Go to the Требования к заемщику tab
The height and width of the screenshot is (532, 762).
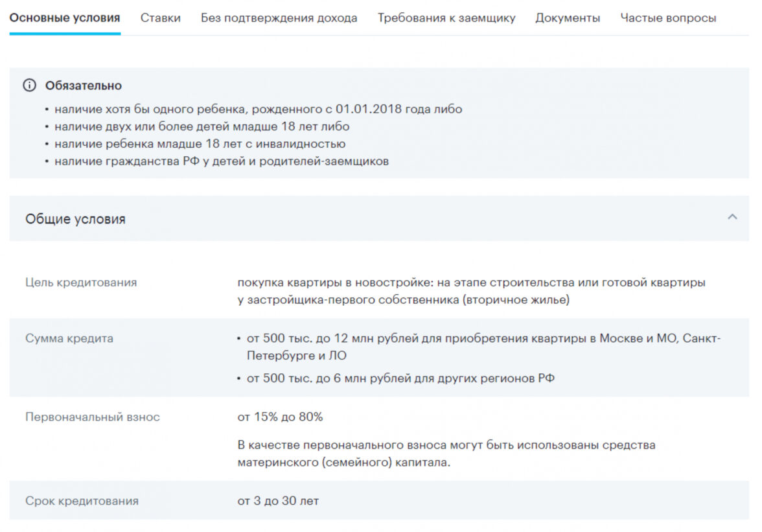pos(446,18)
